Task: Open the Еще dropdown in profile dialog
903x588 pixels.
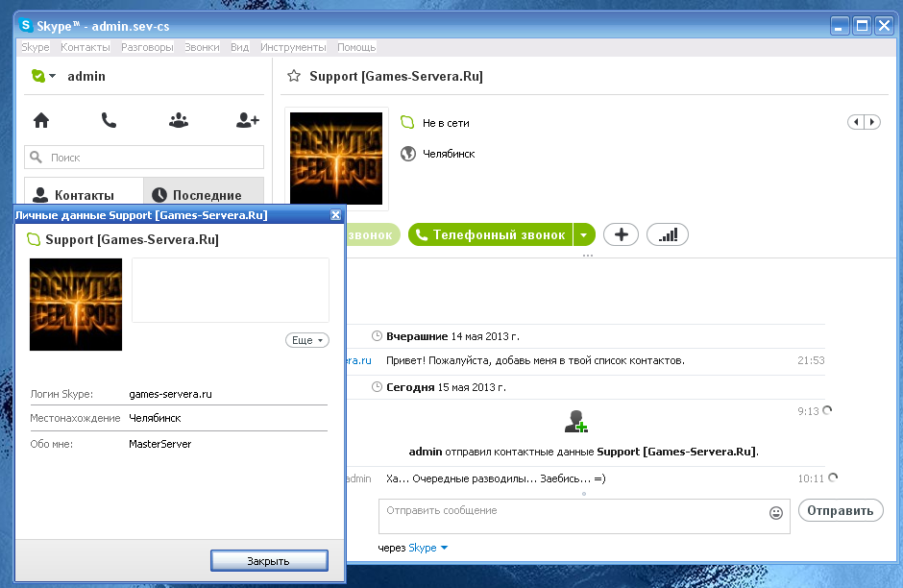Action: click(x=307, y=340)
